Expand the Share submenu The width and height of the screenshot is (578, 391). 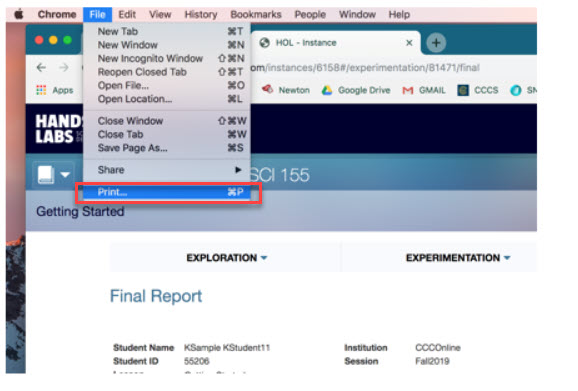167,170
